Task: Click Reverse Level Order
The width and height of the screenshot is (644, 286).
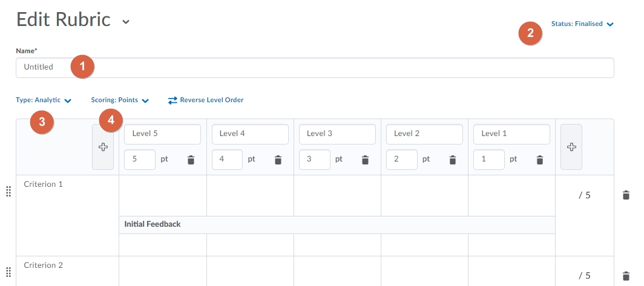Action: (x=206, y=100)
